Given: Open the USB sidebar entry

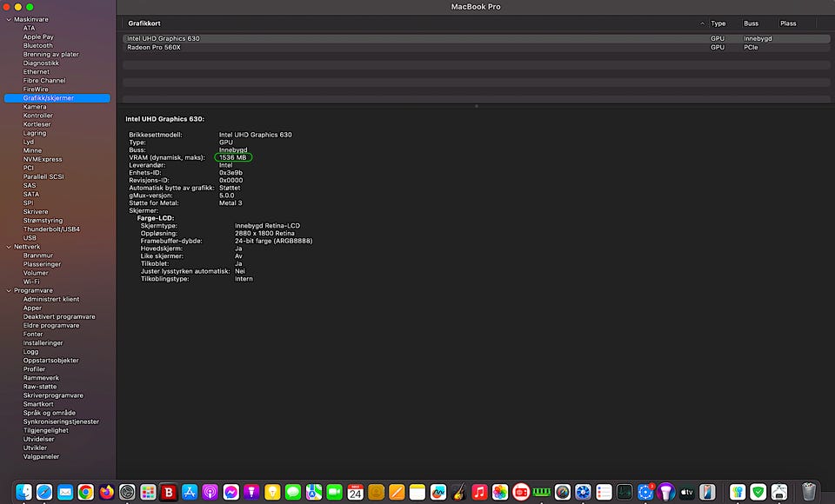Looking at the screenshot, I should tap(30, 238).
